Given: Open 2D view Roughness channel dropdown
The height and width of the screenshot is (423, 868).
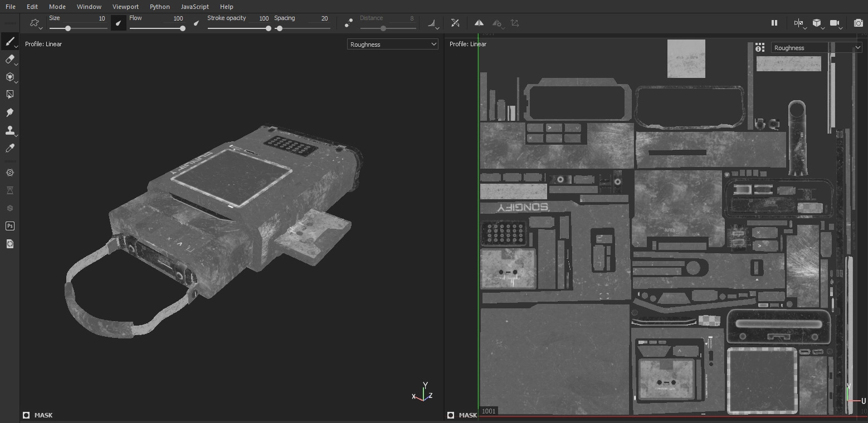Looking at the screenshot, I should click(816, 48).
